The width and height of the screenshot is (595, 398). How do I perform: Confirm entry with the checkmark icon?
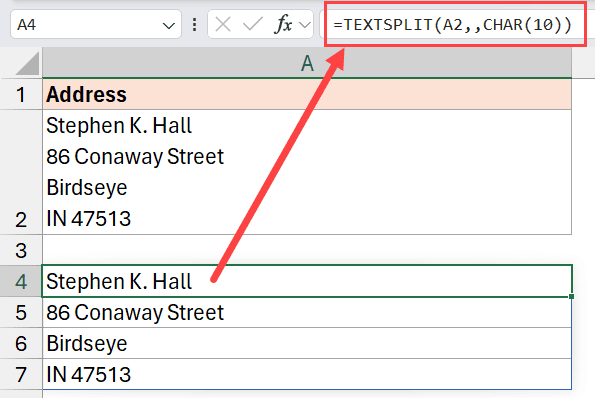pos(253,25)
